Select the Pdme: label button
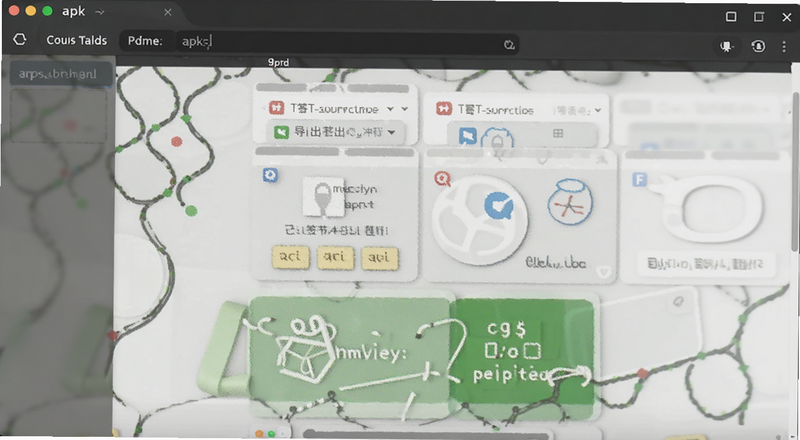The height and width of the screenshot is (440, 800). pos(145,41)
